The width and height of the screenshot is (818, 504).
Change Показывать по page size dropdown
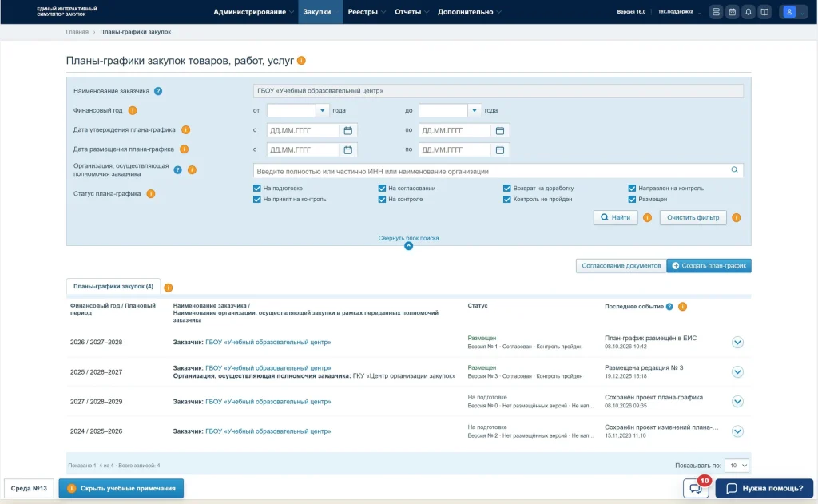(x=737, y=466)
